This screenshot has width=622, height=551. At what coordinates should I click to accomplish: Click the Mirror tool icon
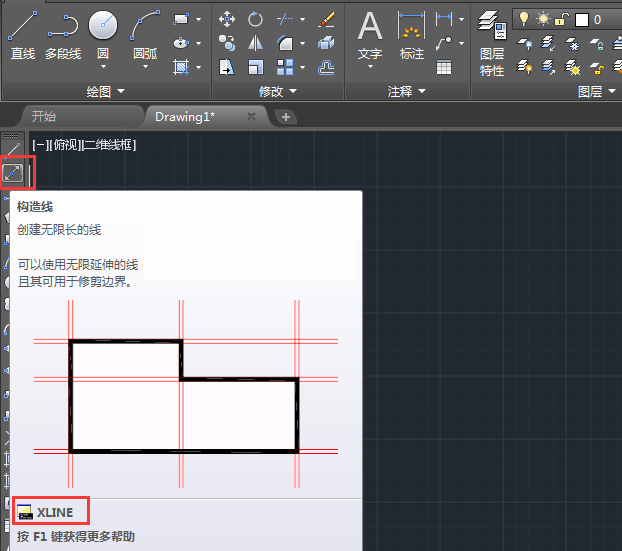click(x=256, y=43)
